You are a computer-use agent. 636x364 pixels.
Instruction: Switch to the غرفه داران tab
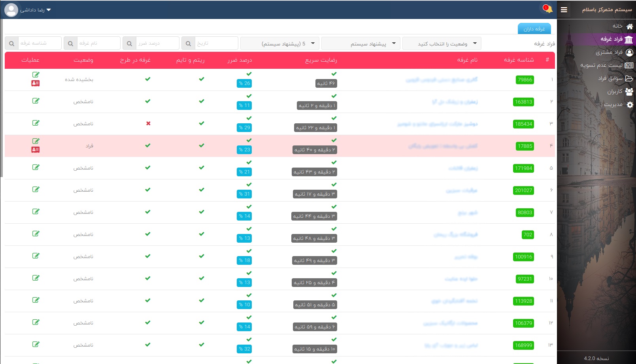534,29
